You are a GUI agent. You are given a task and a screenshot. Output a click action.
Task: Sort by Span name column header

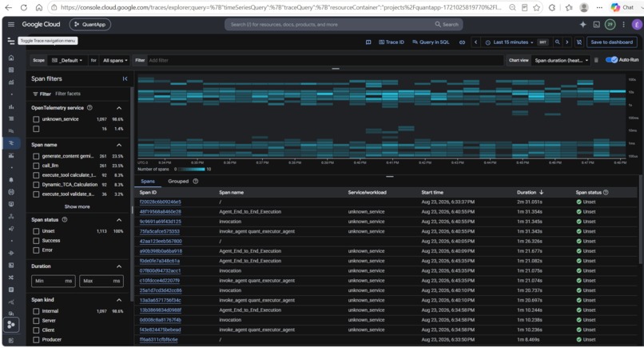[x=231, y=192]
